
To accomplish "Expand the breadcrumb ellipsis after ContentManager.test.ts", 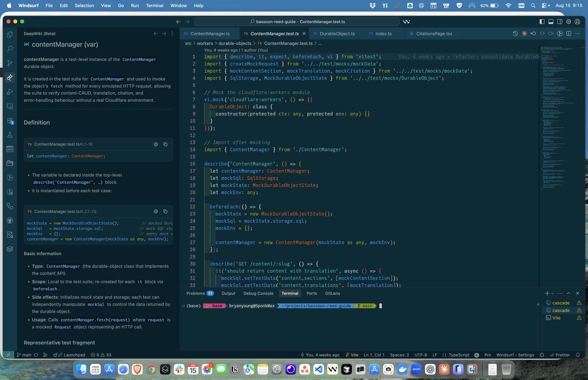I will [319, 44].
